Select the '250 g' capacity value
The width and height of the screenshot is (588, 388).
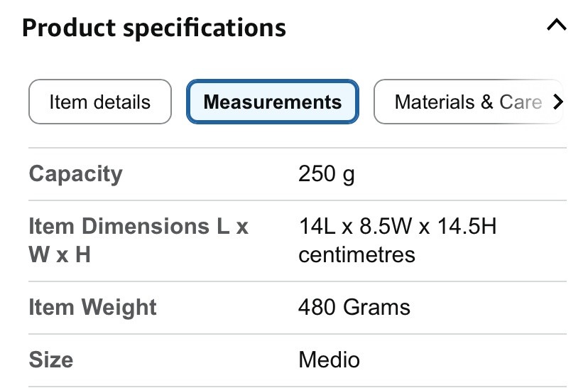pyautogui.click(x=326, y=174)
